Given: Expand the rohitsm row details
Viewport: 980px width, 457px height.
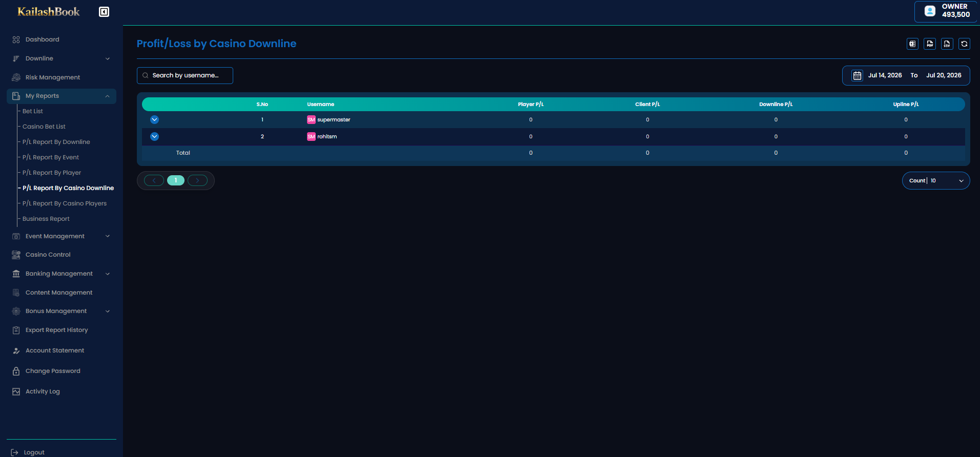Looking at the screenshot, I should [154, 137].
